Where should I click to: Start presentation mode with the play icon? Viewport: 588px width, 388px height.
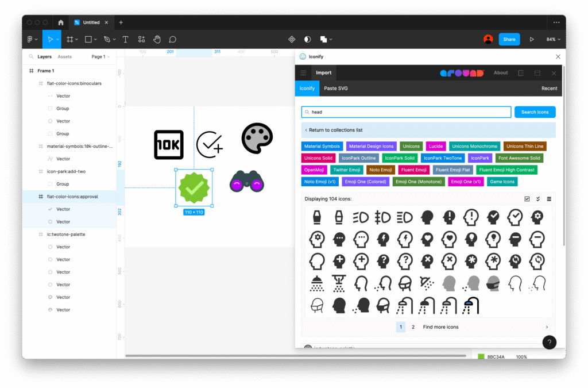point(531,39)
